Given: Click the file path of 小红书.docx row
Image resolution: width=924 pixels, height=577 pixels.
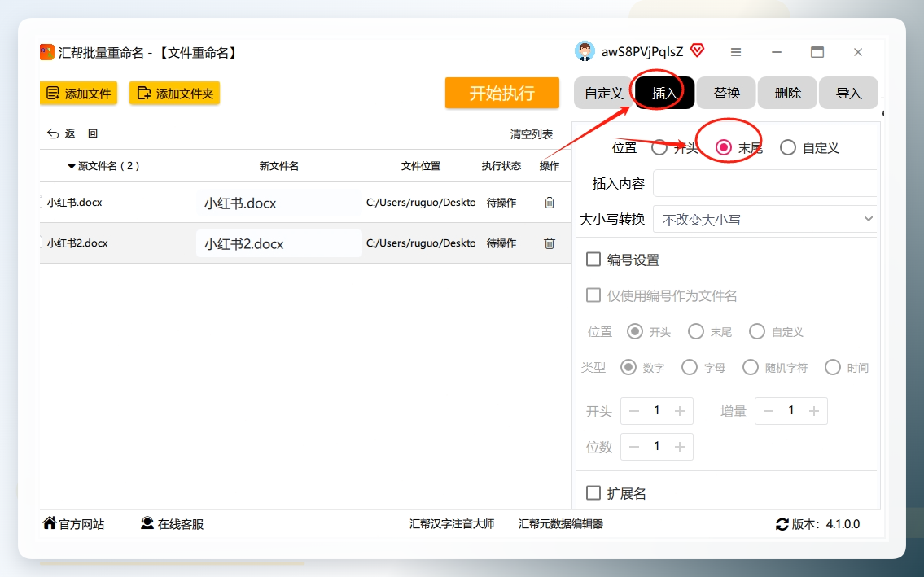Looking at the screenshot, I should point(421,202).
